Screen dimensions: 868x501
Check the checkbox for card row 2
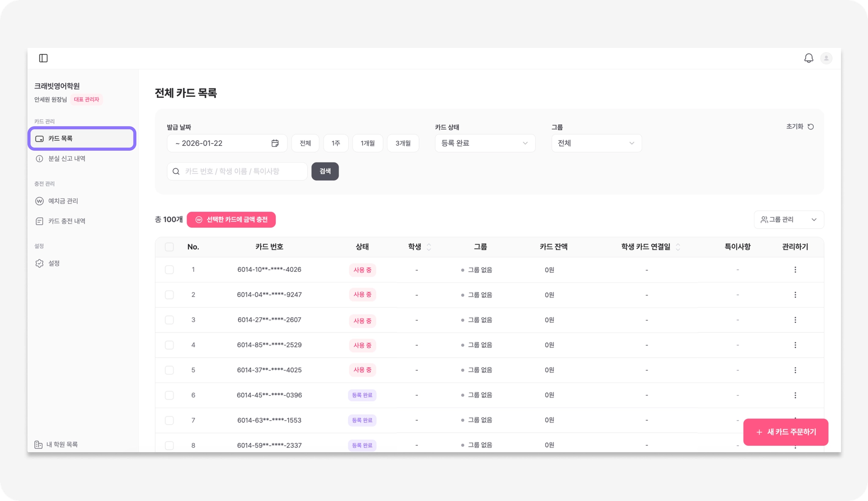pyautogui.click(x=169, y=295)
